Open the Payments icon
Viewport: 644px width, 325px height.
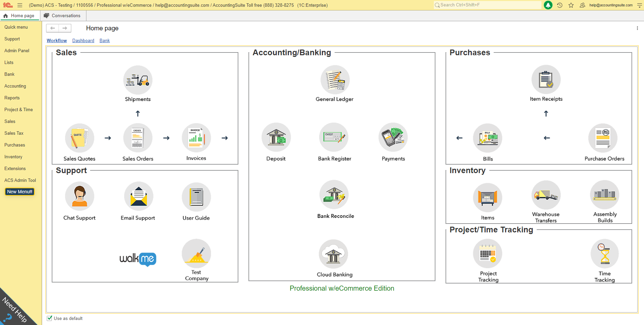pos(393,137)
